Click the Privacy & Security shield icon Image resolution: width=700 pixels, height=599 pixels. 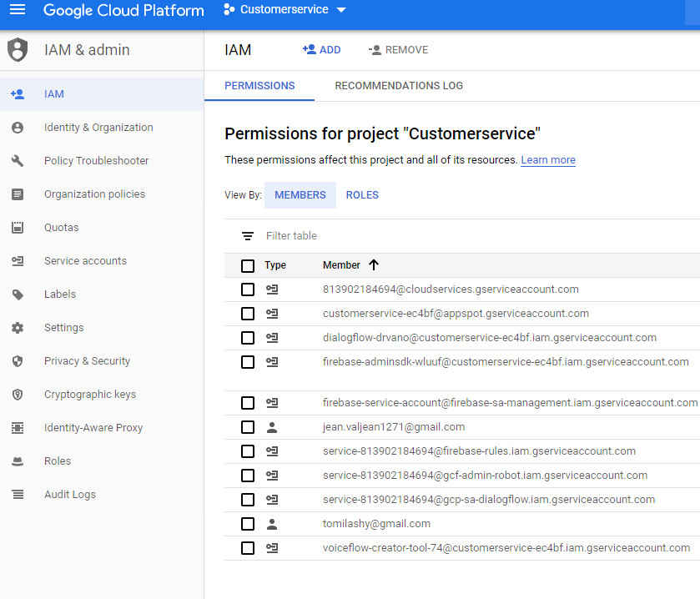[x=18, y=361]
